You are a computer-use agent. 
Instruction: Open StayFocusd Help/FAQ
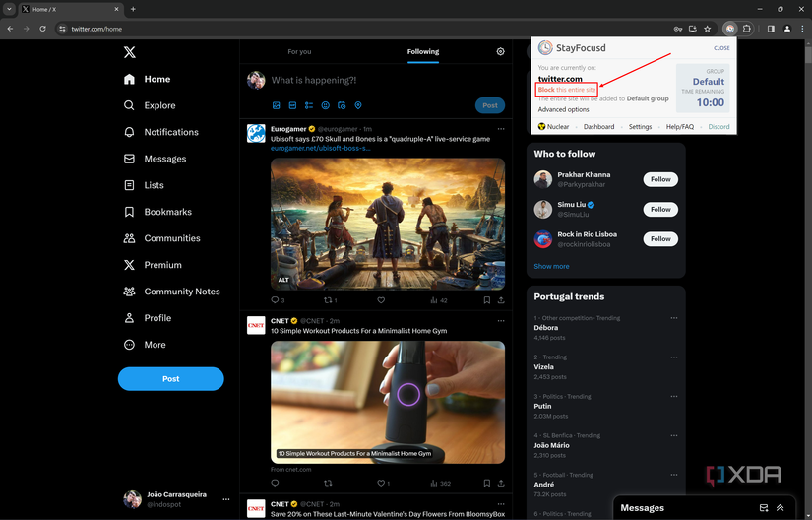680,127
